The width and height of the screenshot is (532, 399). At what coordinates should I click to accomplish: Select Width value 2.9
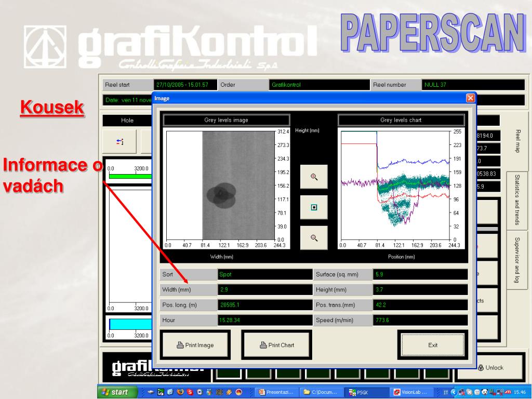click(264, 290)
